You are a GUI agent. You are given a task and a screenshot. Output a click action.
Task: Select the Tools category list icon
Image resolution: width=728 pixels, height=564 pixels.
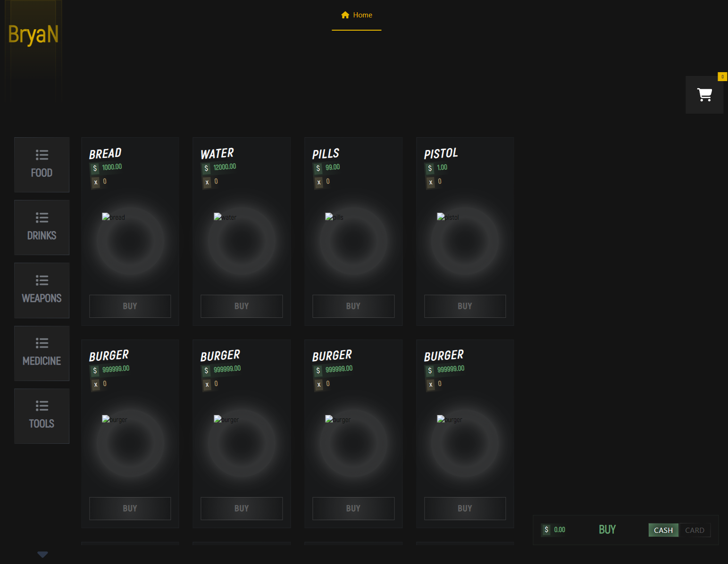pos(42,406)
